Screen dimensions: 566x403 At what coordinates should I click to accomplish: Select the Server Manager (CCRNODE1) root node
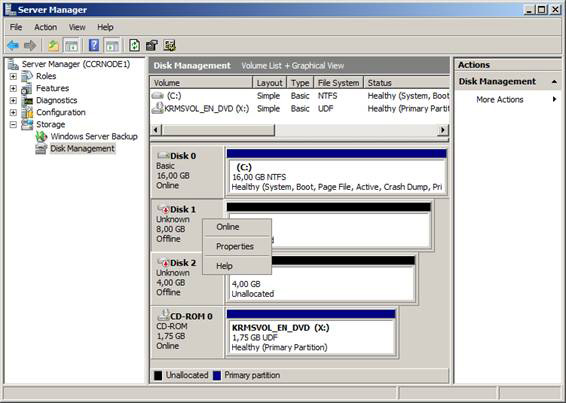[75, 64]
